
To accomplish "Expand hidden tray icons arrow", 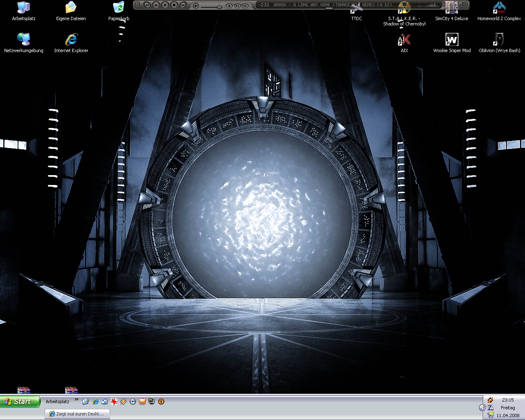I will click(482, 407).
